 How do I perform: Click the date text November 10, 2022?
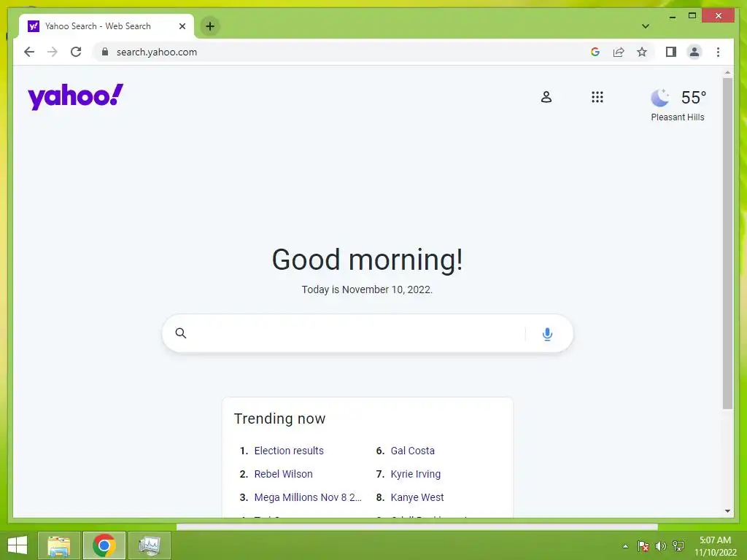[387, 289]
